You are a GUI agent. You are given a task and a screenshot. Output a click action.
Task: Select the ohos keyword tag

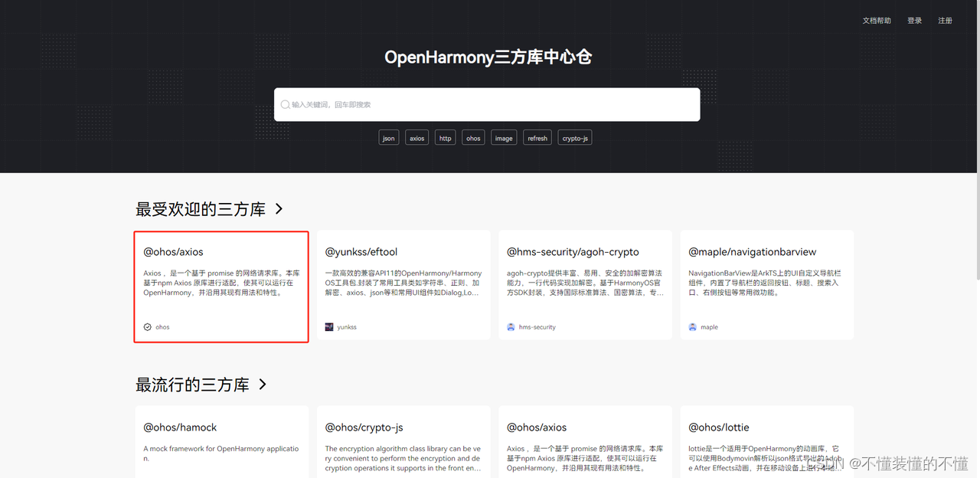pos(473,138)
